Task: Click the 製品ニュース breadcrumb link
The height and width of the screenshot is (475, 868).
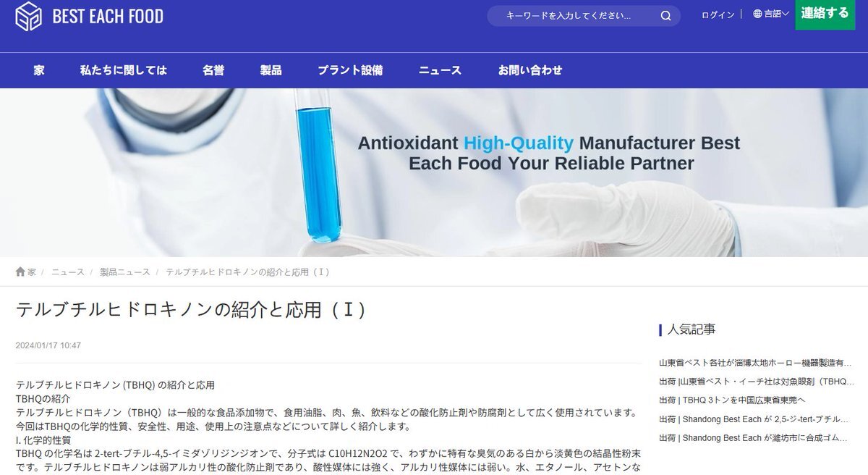Action: 124,272
